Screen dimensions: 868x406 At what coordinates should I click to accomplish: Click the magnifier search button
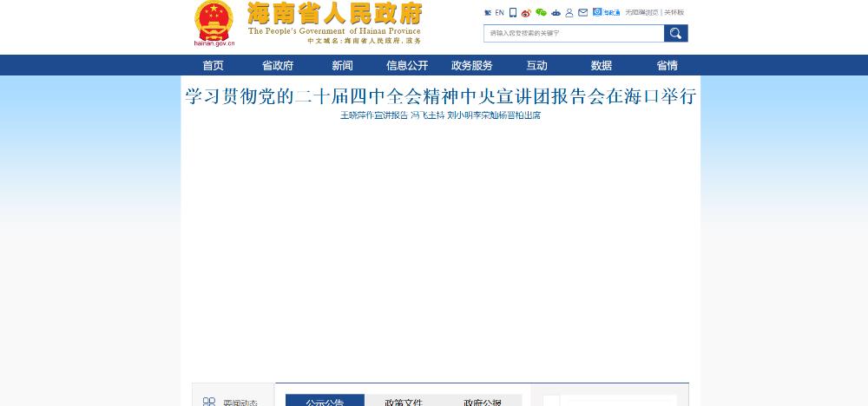click(x=676, y=33)
